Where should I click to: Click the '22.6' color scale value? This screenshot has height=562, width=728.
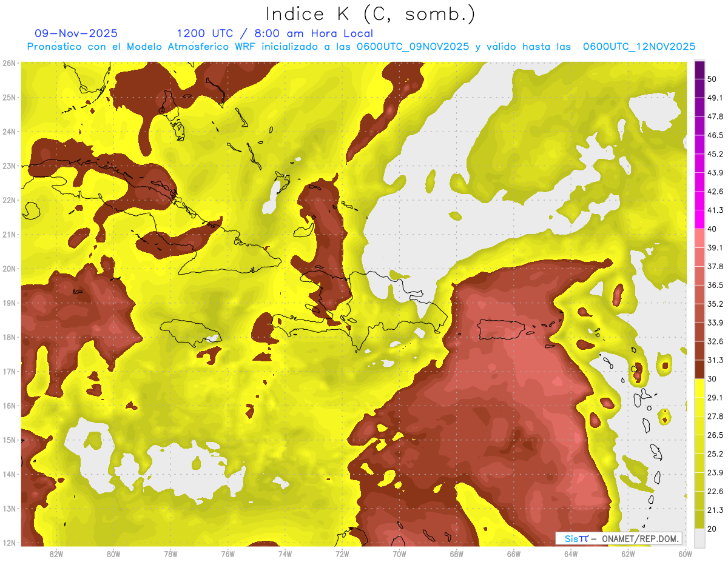pos(715,491)
